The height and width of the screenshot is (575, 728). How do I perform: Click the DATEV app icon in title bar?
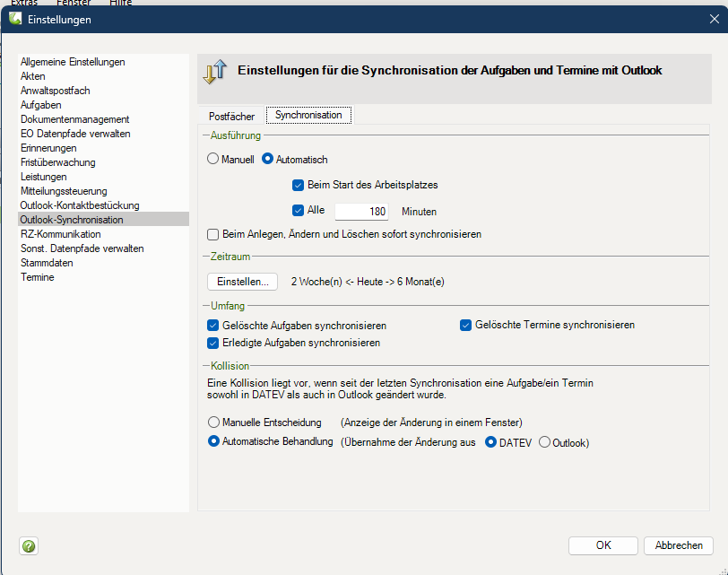15,19
